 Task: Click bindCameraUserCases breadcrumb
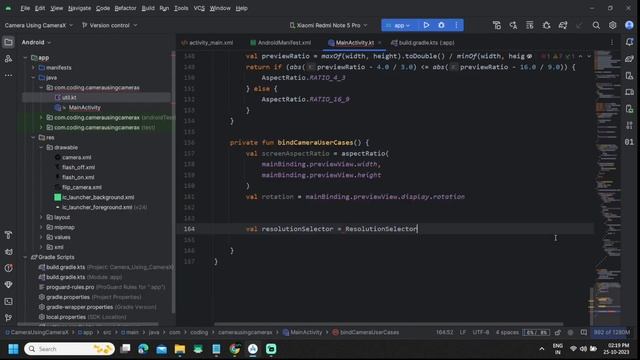pos(366,332)
